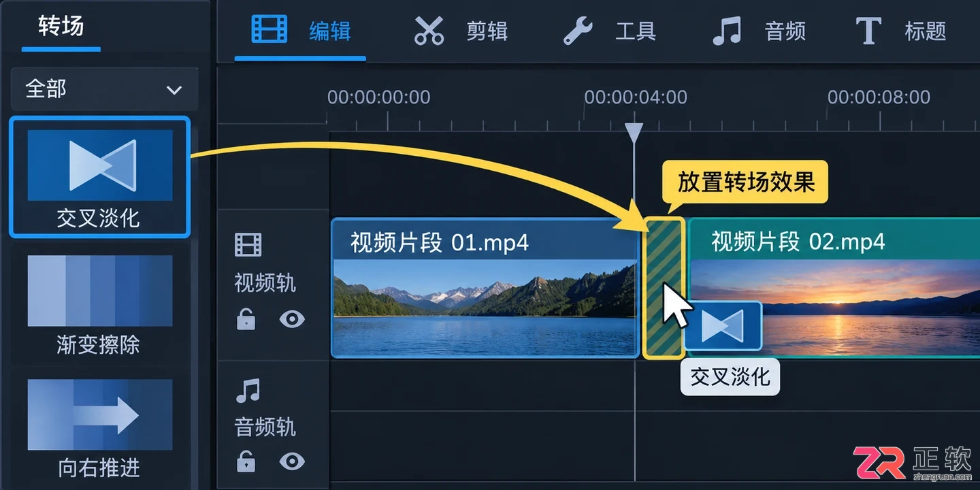Select the 向右推进 transition thumbnail
The height and width of the screenshot is (490, 980).
(x=100, y=414)
